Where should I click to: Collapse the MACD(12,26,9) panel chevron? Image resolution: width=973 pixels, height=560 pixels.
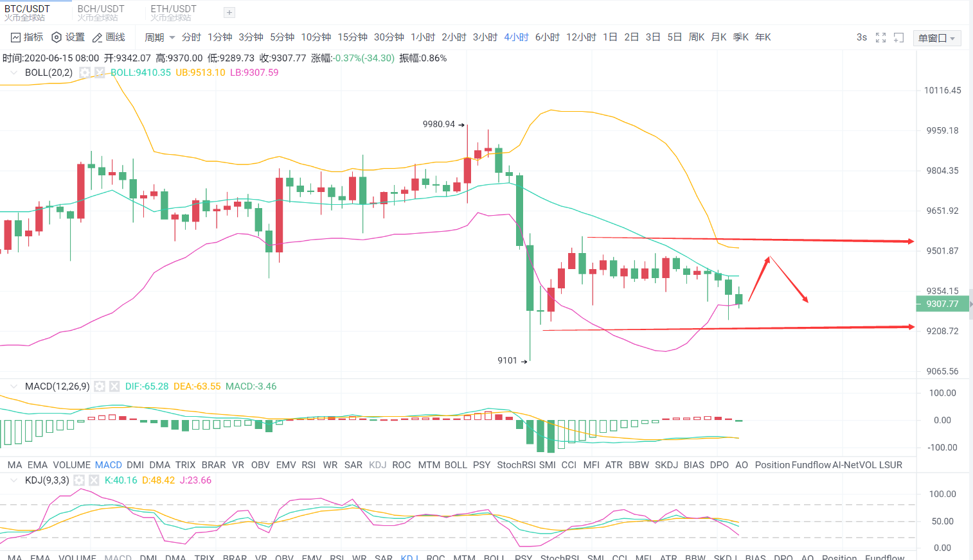13,387
